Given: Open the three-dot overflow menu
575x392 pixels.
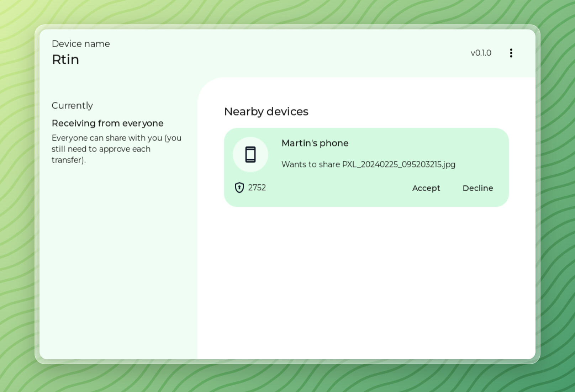Looking at the screenshot, I should coord(511,53).
